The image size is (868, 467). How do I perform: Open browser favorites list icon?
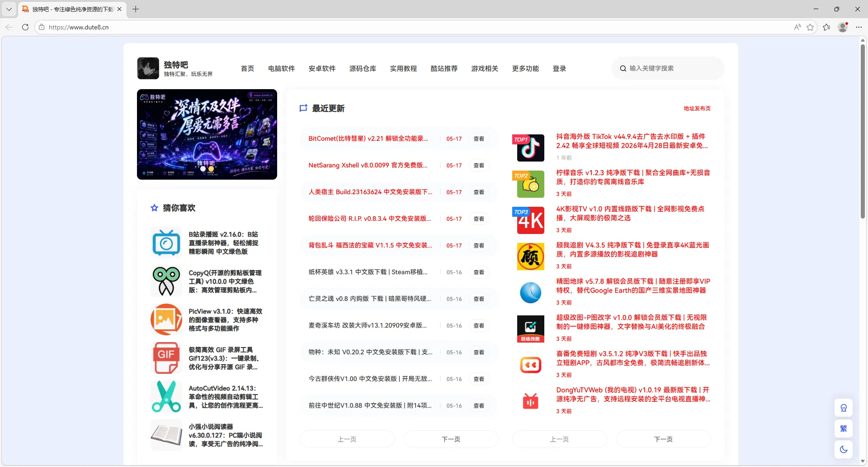826,27
